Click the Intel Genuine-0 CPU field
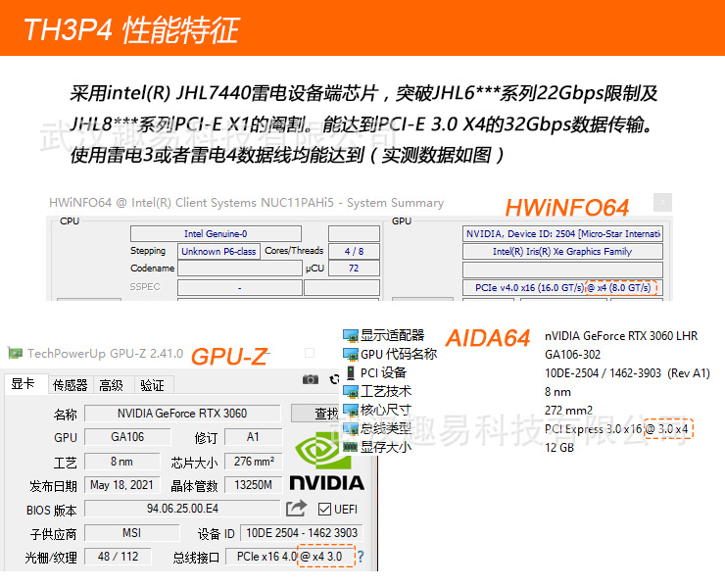Image resolution: width=725 pixels, height=588 pixels. point(216,233)
